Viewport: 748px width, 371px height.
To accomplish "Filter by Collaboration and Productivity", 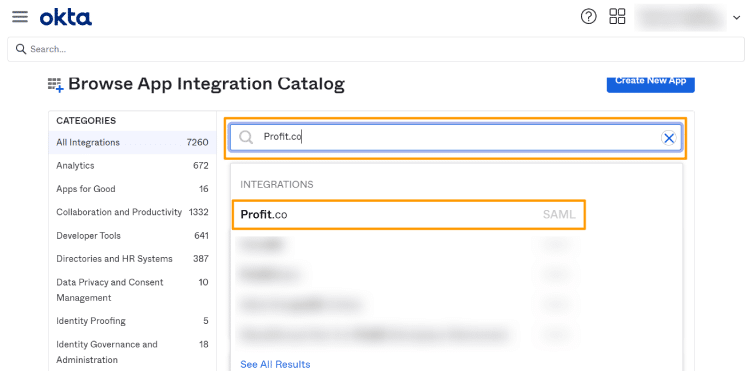I will (132, 212).
